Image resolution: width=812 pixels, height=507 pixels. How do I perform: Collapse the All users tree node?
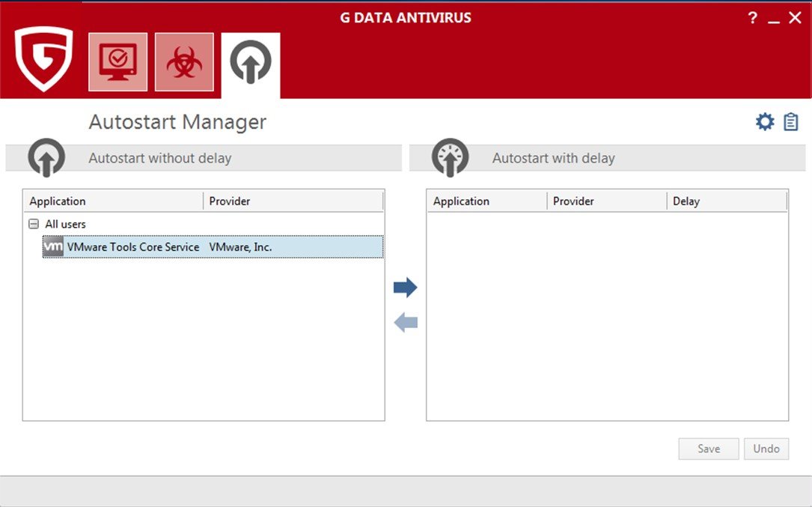(x=34, y=224)
